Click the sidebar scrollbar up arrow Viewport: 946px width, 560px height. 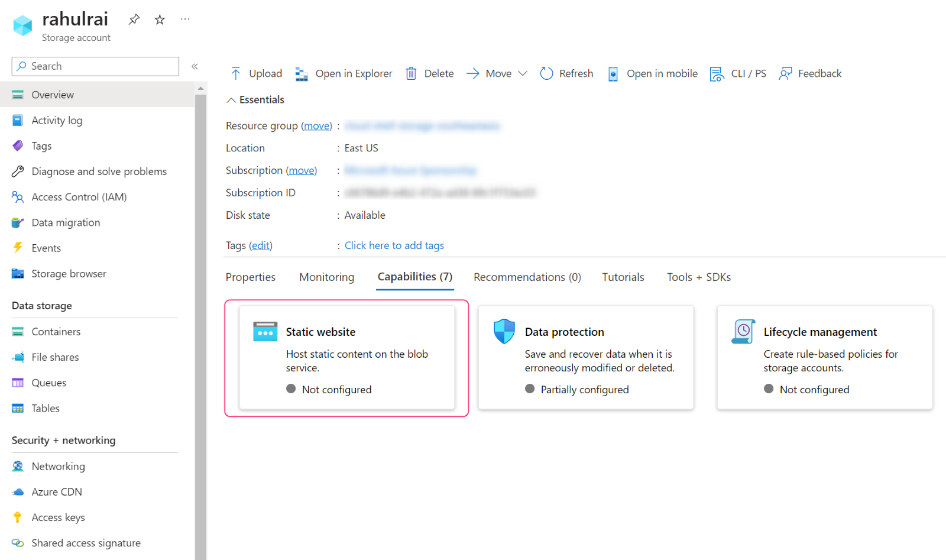point(201,88)
